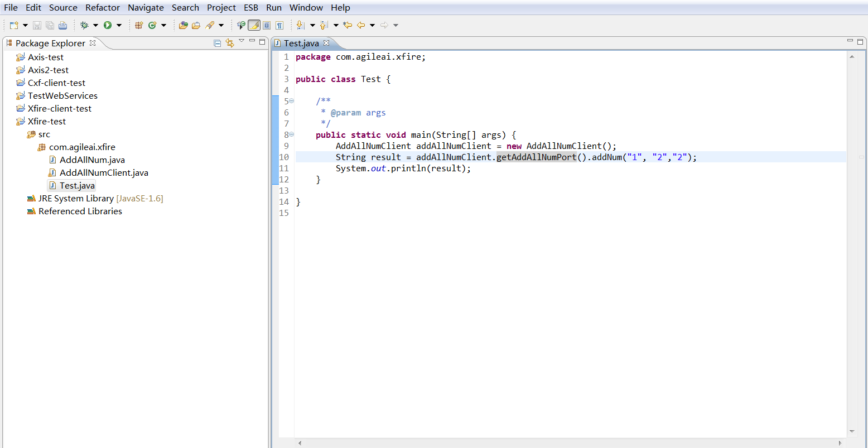Open the Package Explorer view menu triangle
Viewport: 868px width, 448px height.
click(242, 41)
